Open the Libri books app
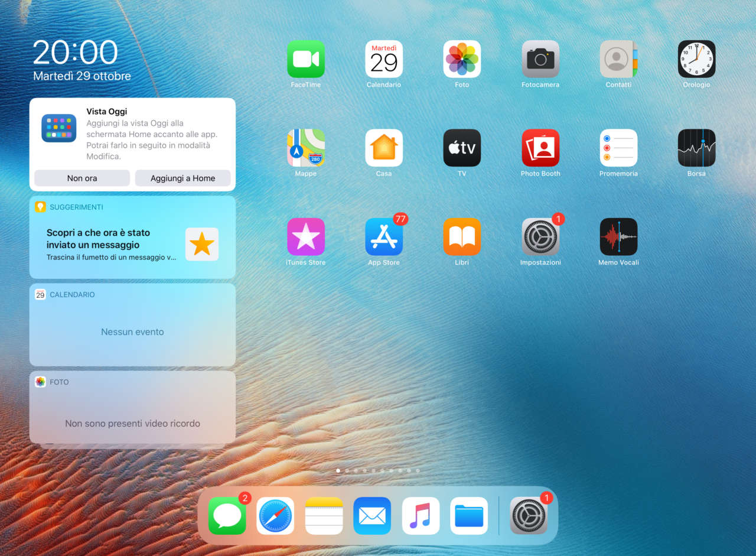This screenshot has height=556, width=756. tap(462, 237)
